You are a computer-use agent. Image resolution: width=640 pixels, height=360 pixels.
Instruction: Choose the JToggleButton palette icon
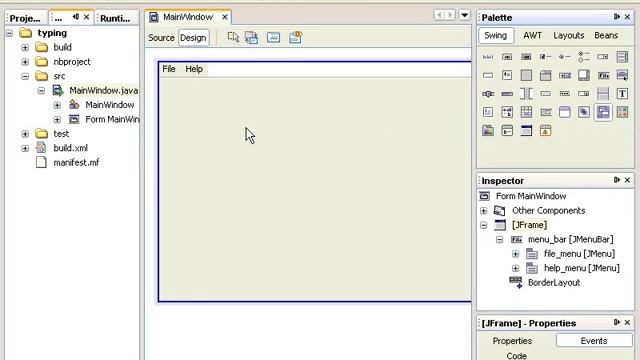[526, 57]
